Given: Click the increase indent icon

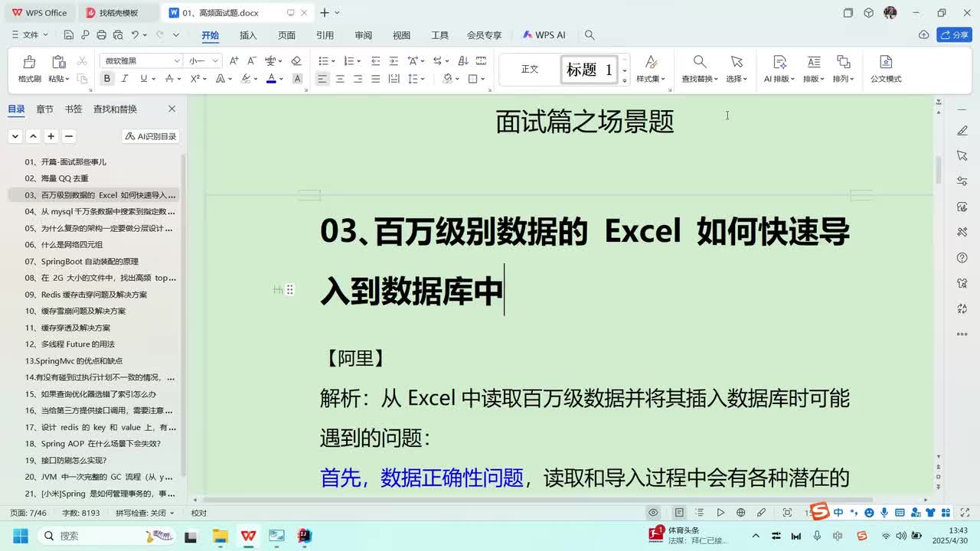Looking at the screenshot, I should pyautogui.click(x=394, y=61).
